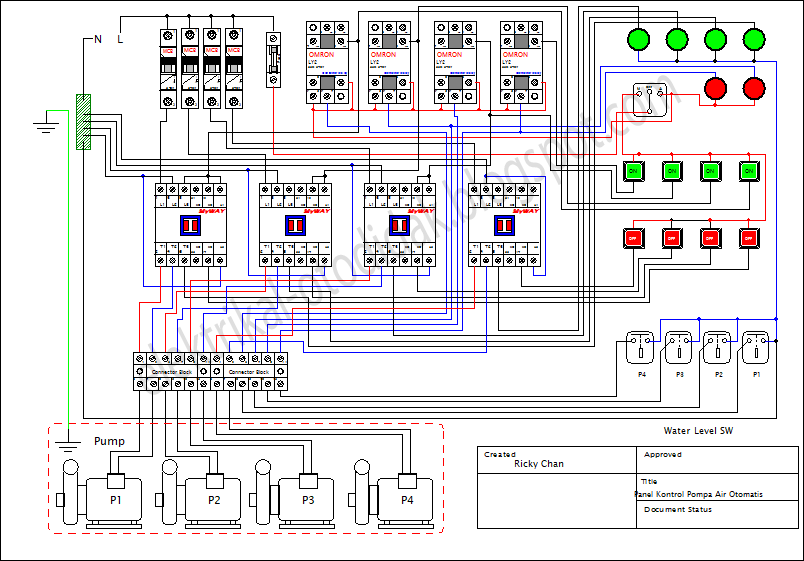Click the leftmost MyWAY contactor
Viewport: 804px width, 561px height.
click(x=191, y=225)
